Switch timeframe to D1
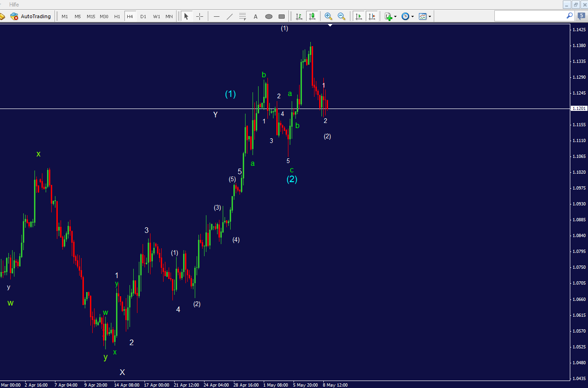The height and width of the screenshot is (388, 588). tap(143, 16)
